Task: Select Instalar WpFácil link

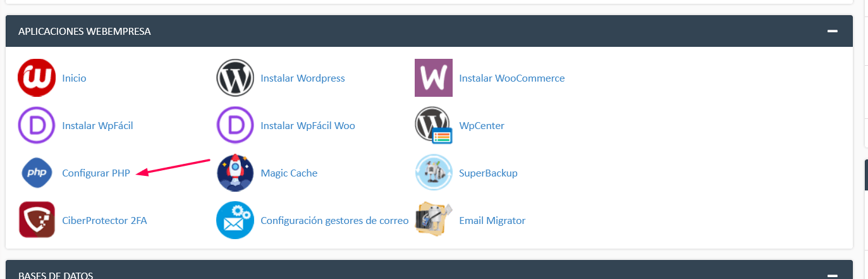Action: pos(97,126)
